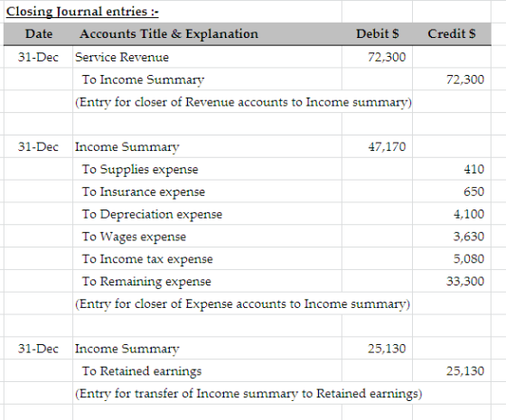Select the 'To Depreciation expense' cell
506x420 pixels.
click(152, 214)
